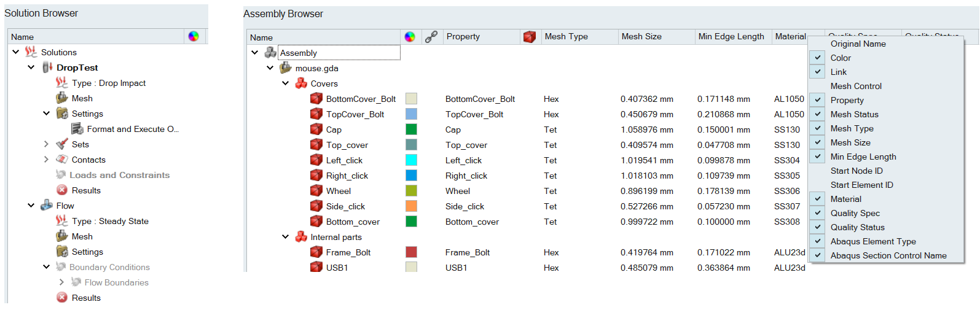Collapse the Internal parts group
Screen dimensions: 980x310
point(285,237)
